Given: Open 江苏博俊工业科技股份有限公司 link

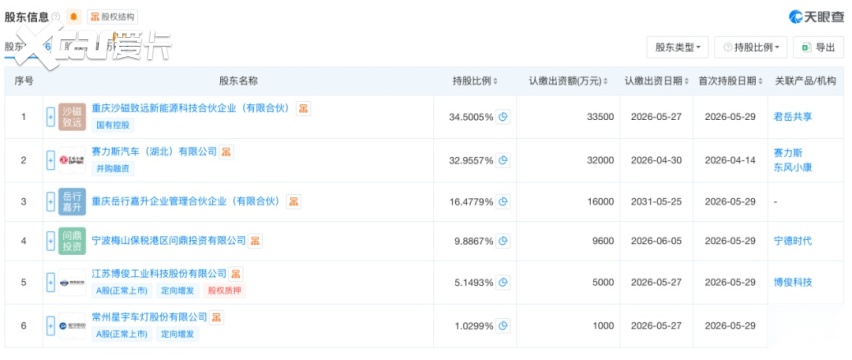Looking at the screenshot, I should tap(159, 273).
